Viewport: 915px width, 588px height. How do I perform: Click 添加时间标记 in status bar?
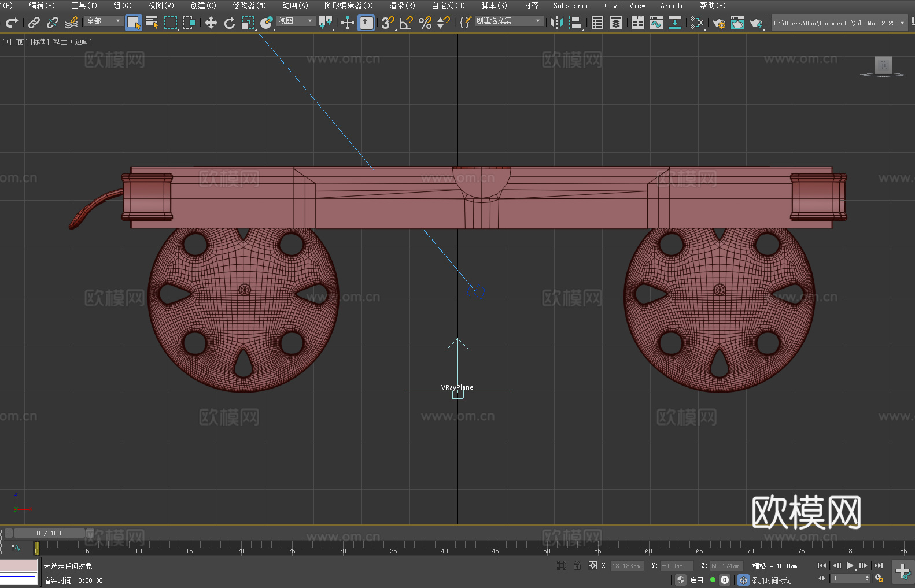pos(771,580)
